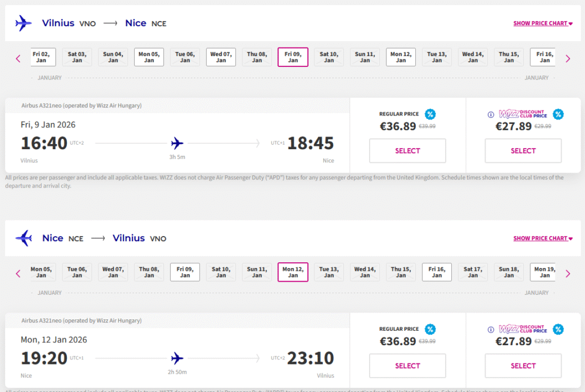Click return Discount Club percent badge

(x=558, y=329)
